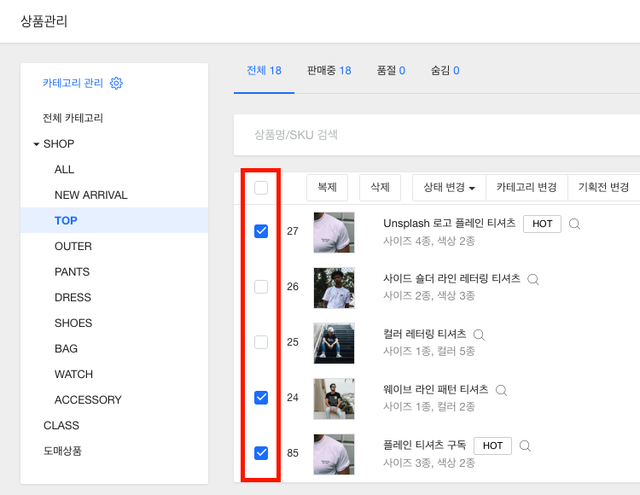640x495 pixels.
Task: Click '사이즈 1종, 컬러 2종' option text
Action: [x=429, y=407]
